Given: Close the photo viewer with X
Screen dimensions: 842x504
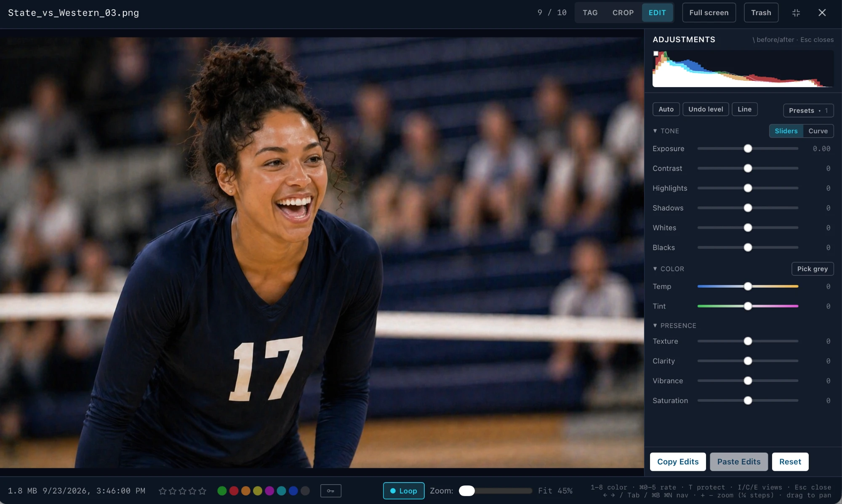Looking at the screenshot, I should 822,13.
